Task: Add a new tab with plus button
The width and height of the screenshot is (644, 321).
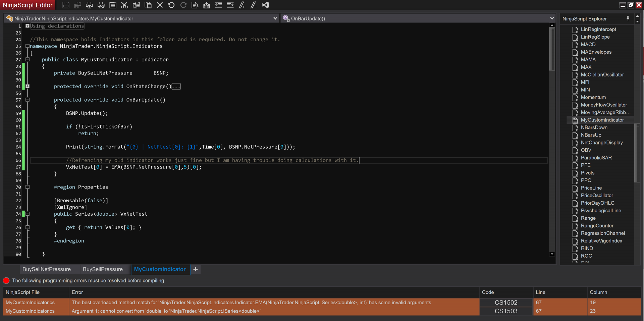Action: click(196, 269)
